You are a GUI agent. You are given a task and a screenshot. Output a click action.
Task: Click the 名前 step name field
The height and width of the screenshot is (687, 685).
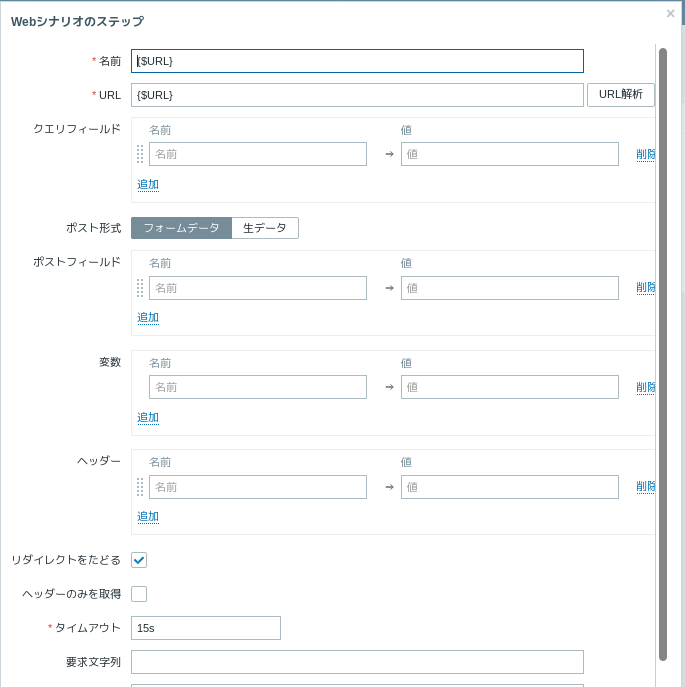coord(357,61)
